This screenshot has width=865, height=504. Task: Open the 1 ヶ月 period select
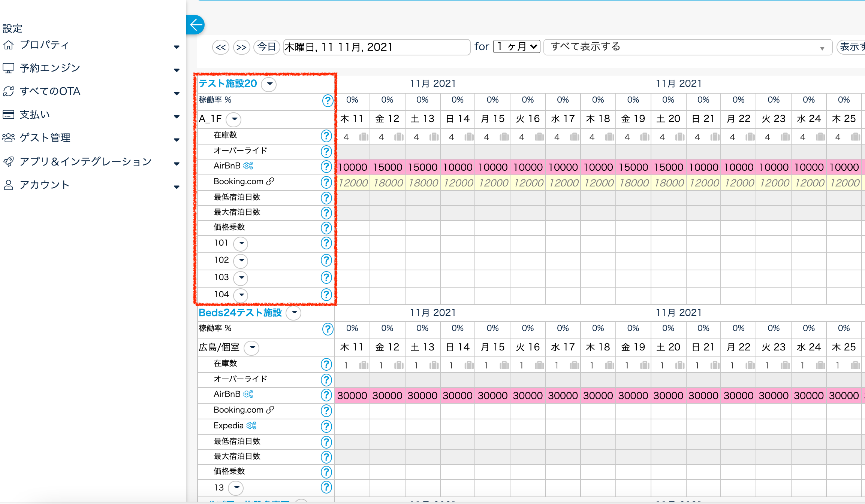click(516, 47)
